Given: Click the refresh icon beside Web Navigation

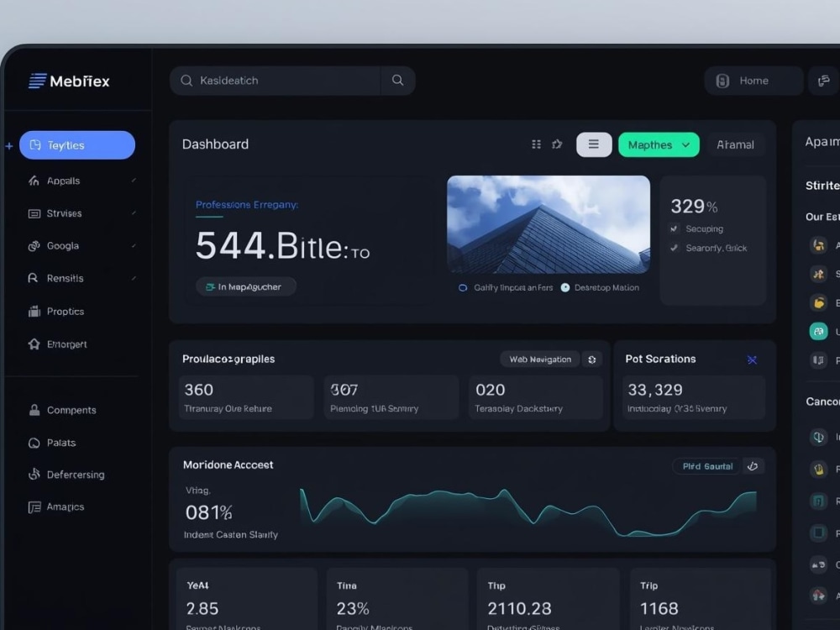Looking at the screenshot, I should click(592, 360).
